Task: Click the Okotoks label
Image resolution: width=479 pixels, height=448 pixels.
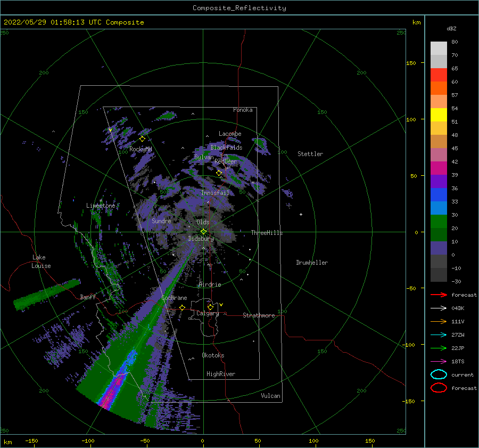Action: [x=213, y=355]
